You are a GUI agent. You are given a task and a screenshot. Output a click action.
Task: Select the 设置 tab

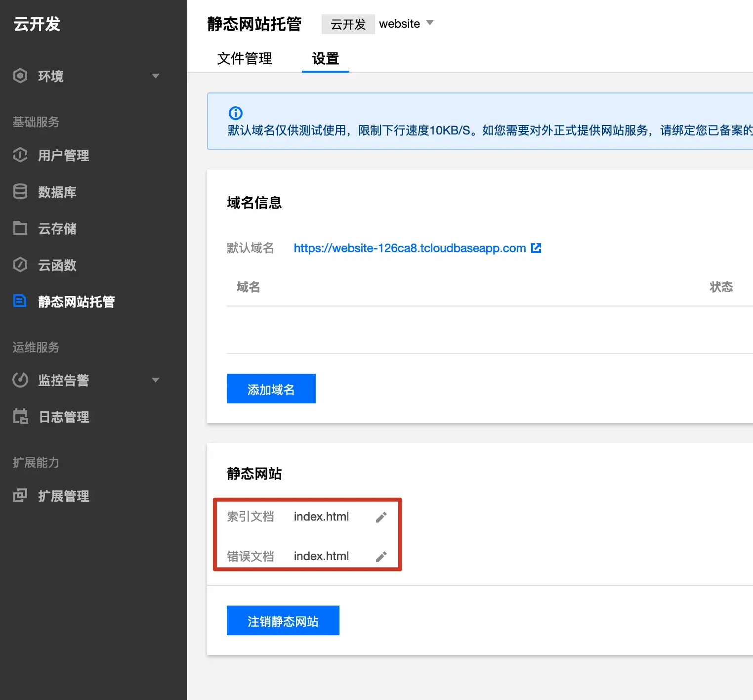[x=326, y=58]
